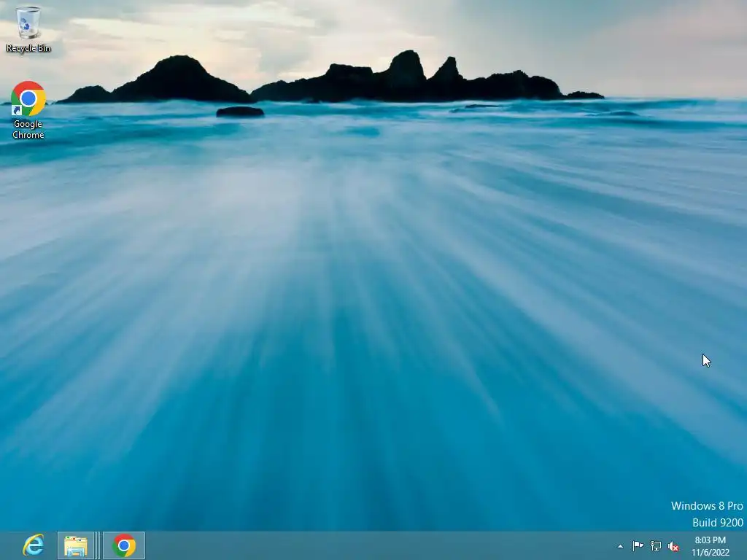Open Action Center flag icon

(638, 545)
